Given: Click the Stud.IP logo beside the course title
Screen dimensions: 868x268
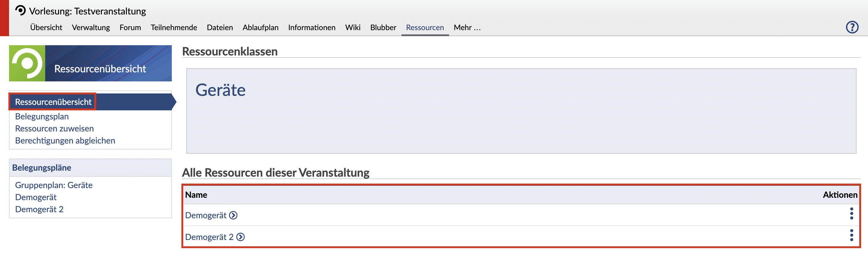Looking at the screenshot, I should tap(20, 11).
